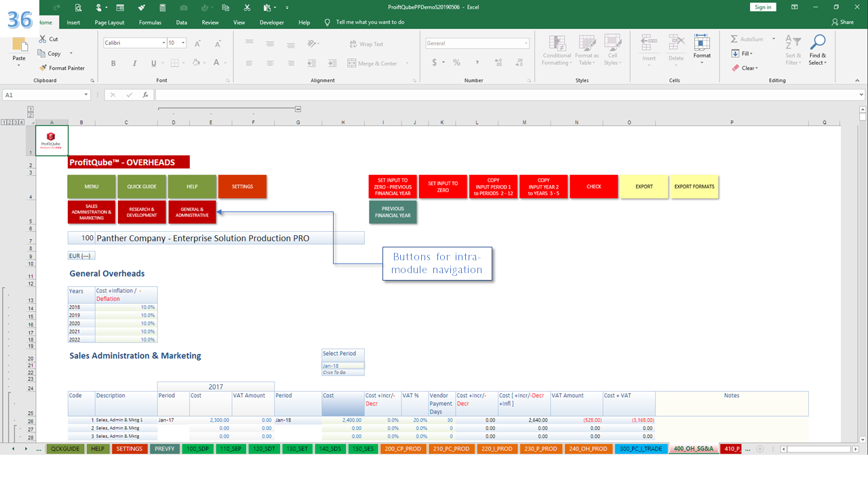Image resolution: width=868 pixels, height=488 pixels.
Task: Switch to the 200_CP_PROD sheet tab
Action: click(x=403, y=449)
